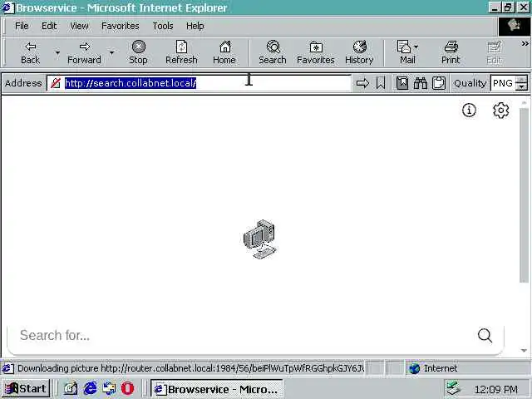Screen dimensions: 532x399
Task: Click the computer image in page center
Action: point(260,239)
